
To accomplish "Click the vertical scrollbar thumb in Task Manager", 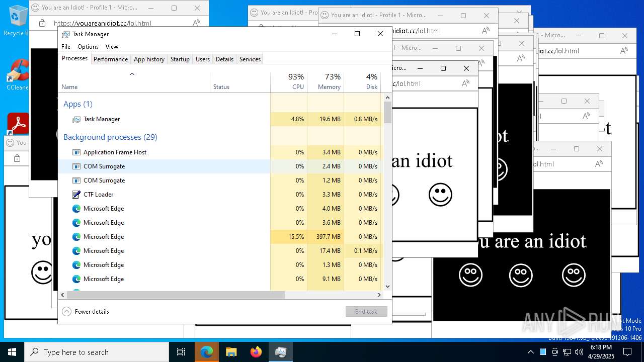I will tap(387, 113).
